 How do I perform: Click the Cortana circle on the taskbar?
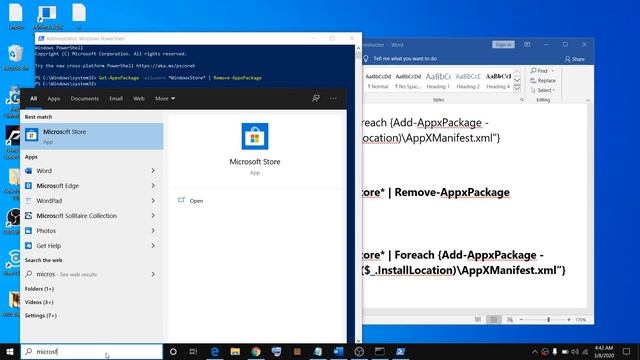173,351
